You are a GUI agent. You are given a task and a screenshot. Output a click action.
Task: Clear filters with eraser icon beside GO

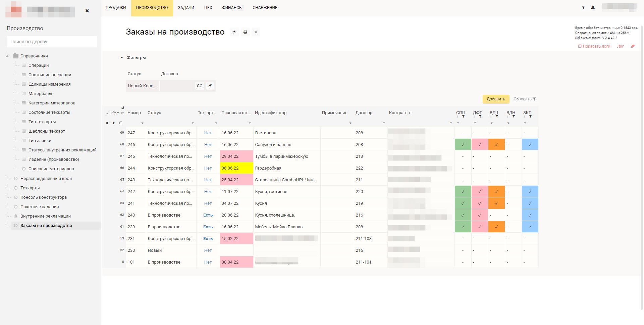click(210, 86)
